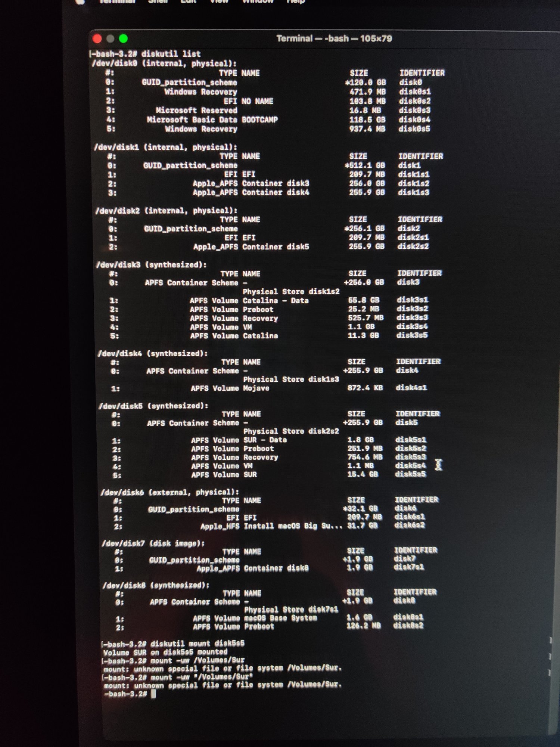Select the volume name 'macOS Base System'
Screen dimensions: 560x747
click(281, 618)
